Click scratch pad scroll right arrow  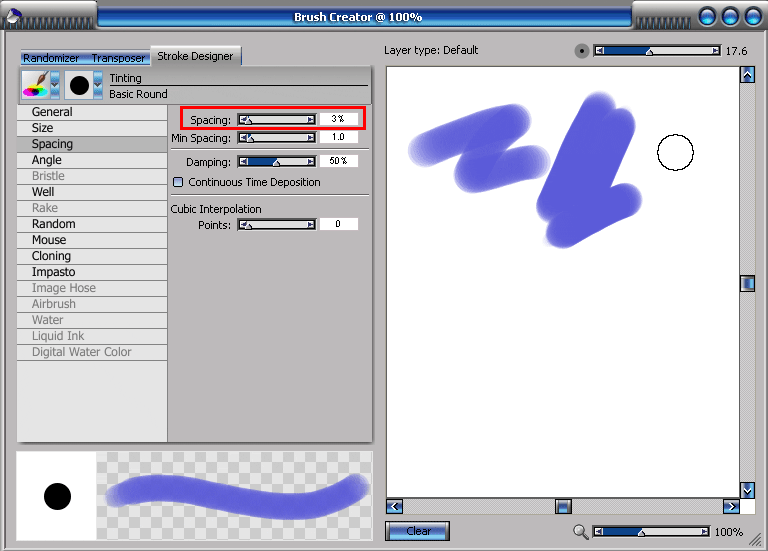pyautogui.click(x=731, y=506)
